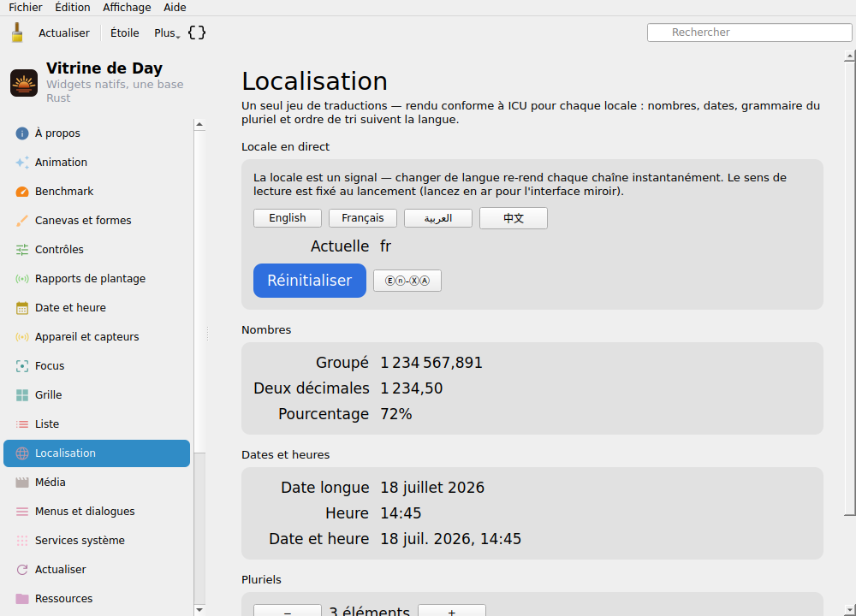The image size is (856, 616).
Task: Increase plural count with plus button
Action: 451,611
